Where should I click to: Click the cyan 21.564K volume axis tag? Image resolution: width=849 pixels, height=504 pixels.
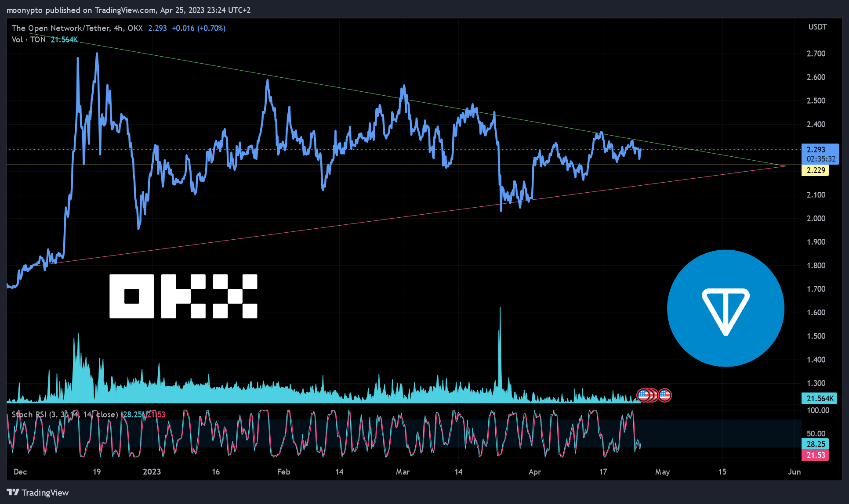pos(820,399)
